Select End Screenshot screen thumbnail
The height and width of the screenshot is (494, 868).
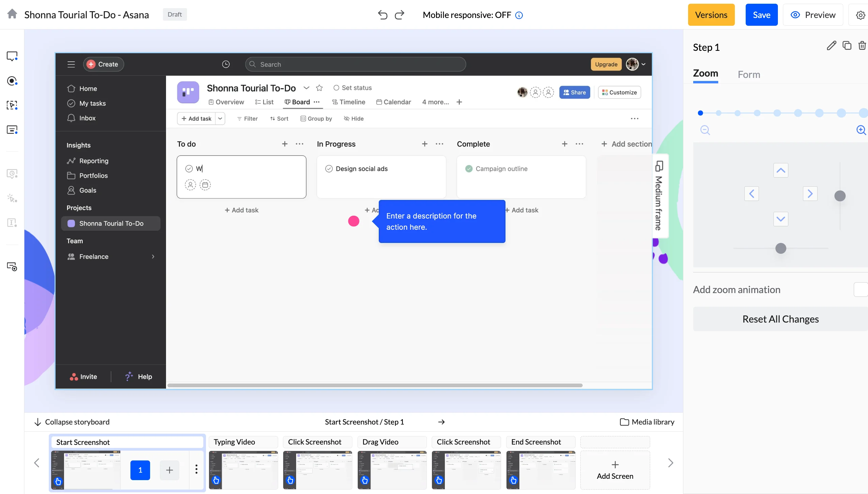(541, 470)
